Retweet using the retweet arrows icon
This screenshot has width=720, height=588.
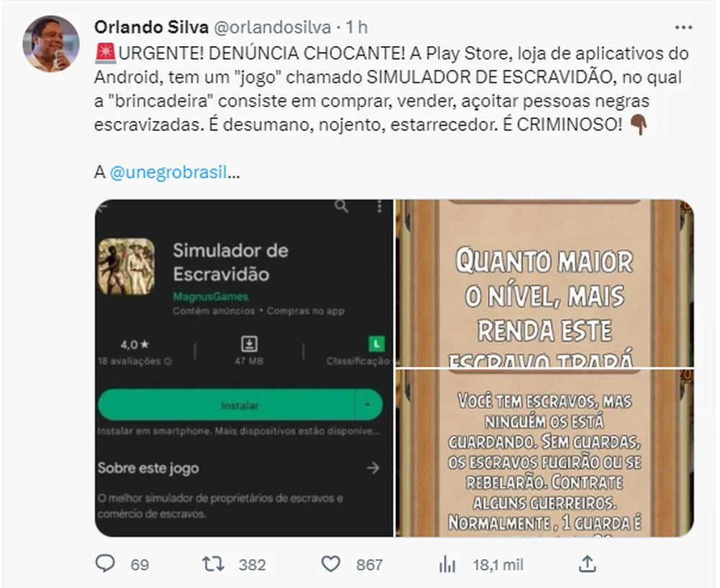pos(213,564)
